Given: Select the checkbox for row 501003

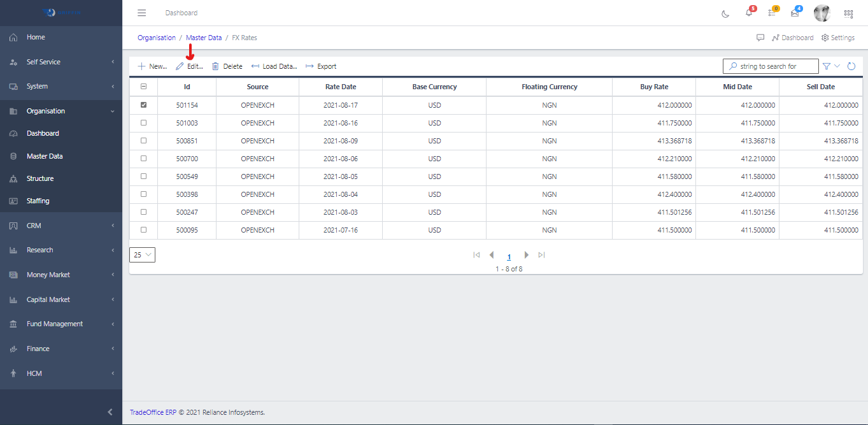Looking at the screenshot, I should click(x=143, y=123).
